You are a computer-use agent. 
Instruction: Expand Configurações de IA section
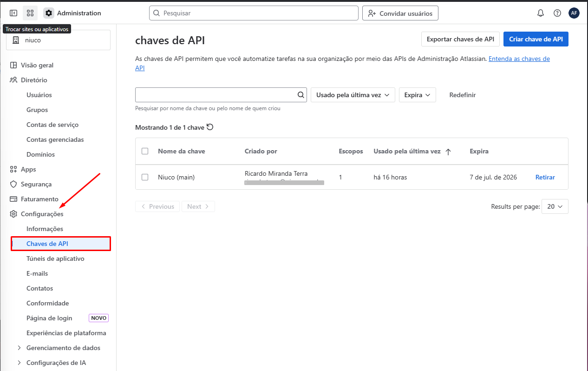click(x=19, y=363)
